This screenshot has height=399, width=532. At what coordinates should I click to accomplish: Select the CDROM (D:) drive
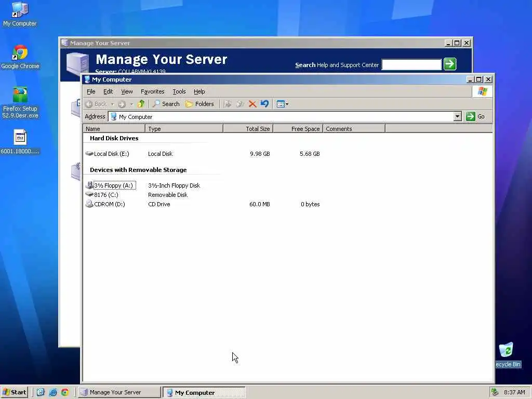coord(105,204)
